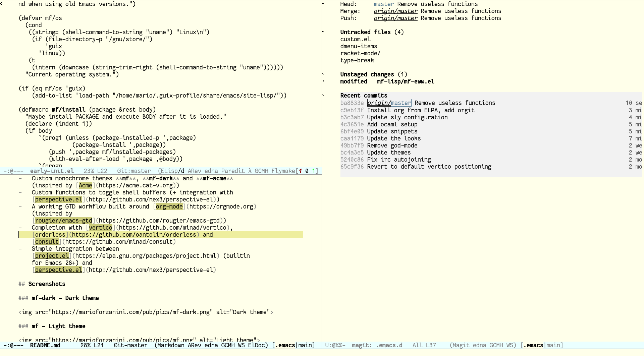Open commit b3c3ab7 Update sly configuration

pos(491,117)
